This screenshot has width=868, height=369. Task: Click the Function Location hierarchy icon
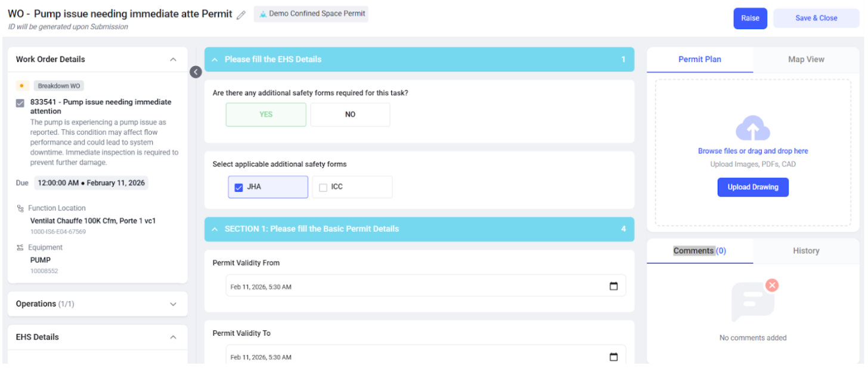[20, 209]
